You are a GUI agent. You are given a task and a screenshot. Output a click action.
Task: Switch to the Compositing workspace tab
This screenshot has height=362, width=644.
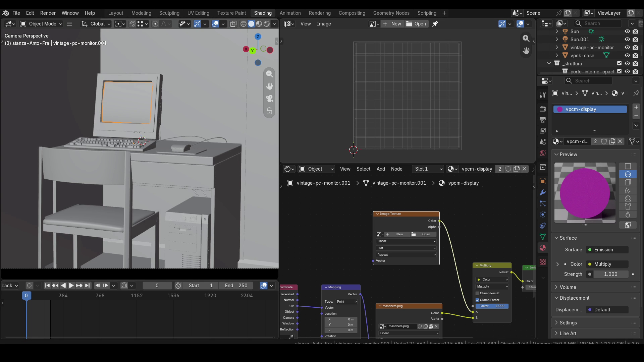click(352, 13)
